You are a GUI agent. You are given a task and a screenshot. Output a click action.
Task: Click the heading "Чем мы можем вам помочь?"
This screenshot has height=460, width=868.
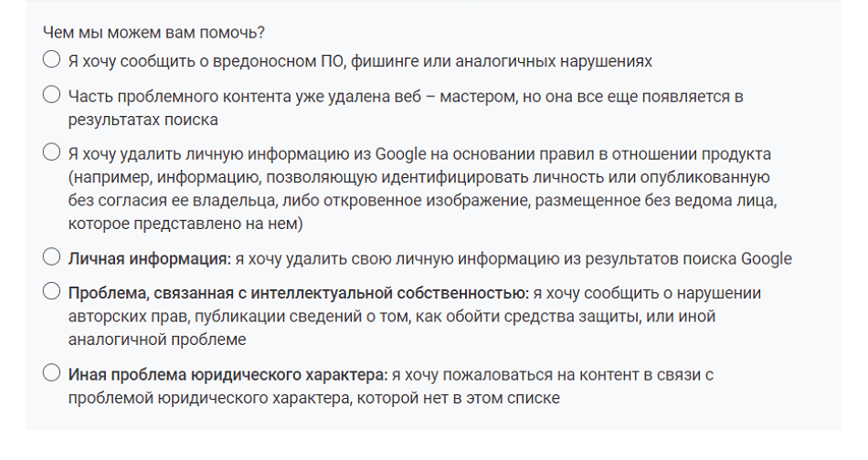153,33
